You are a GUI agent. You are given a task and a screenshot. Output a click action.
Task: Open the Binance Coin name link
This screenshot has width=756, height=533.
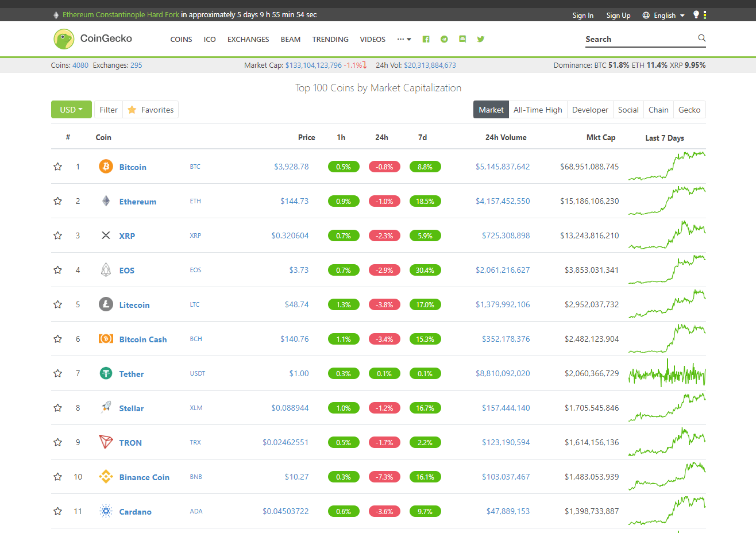click(144, 477)
